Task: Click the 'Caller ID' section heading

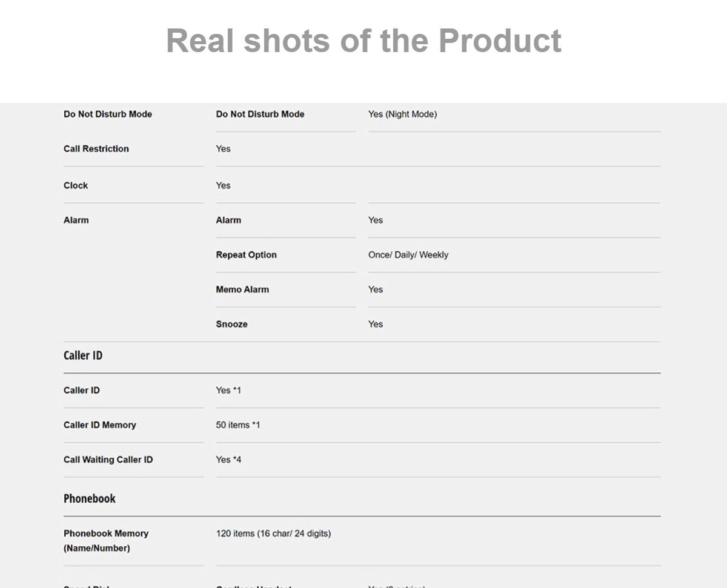Action: point(83,355)
